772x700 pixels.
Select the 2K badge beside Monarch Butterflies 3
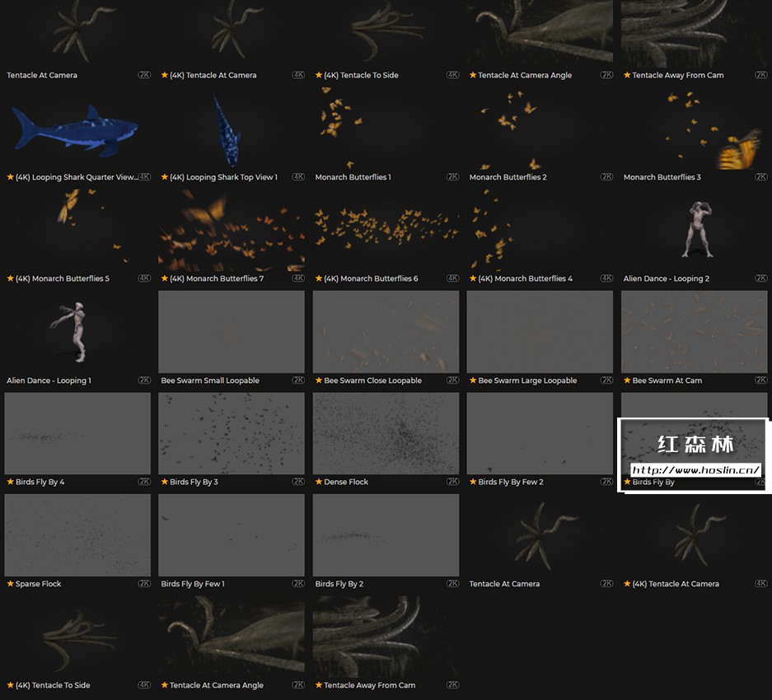pos(760,177)
